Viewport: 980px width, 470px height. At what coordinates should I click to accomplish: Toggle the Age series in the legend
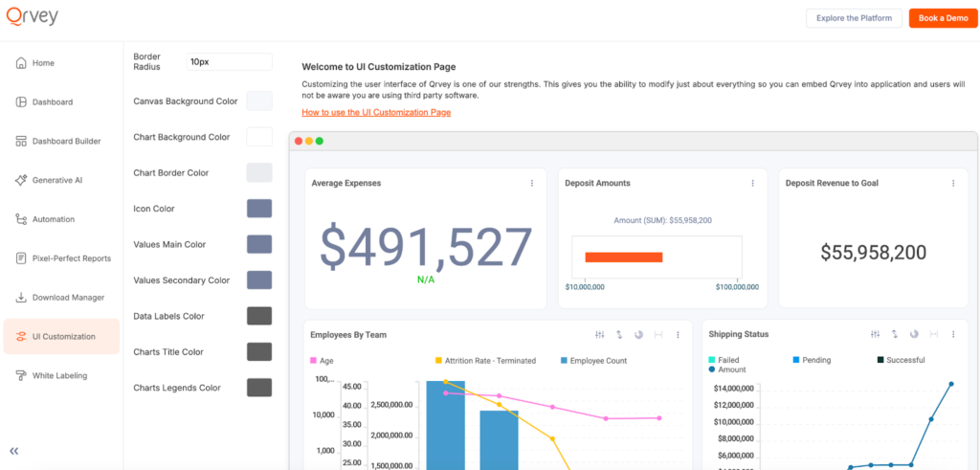click(x=322, y=361)
